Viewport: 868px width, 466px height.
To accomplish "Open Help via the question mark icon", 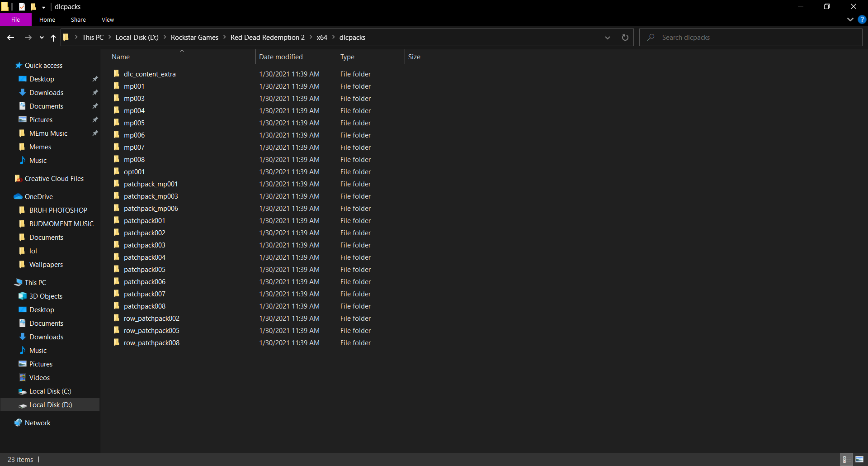I will 862,19.
